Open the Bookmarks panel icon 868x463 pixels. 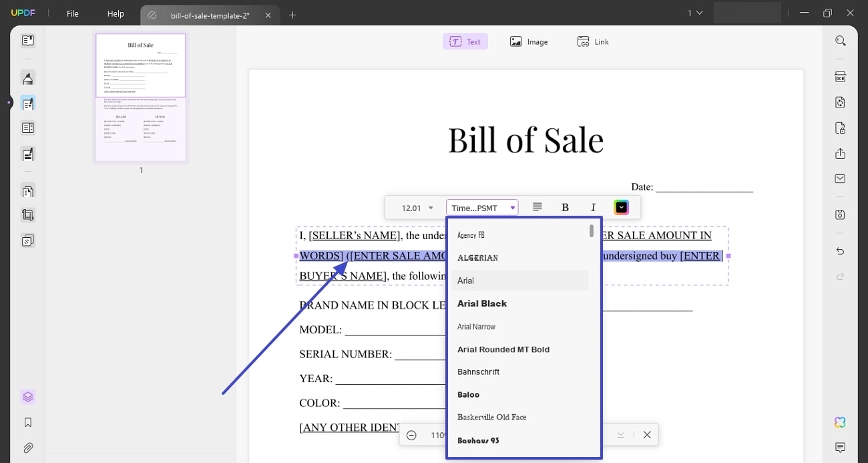click(x=27, y=422)
